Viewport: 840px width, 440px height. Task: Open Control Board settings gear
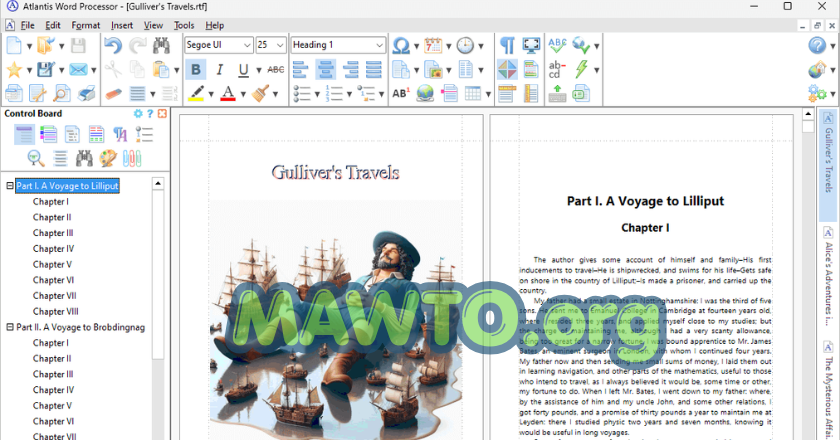[138, 114]
